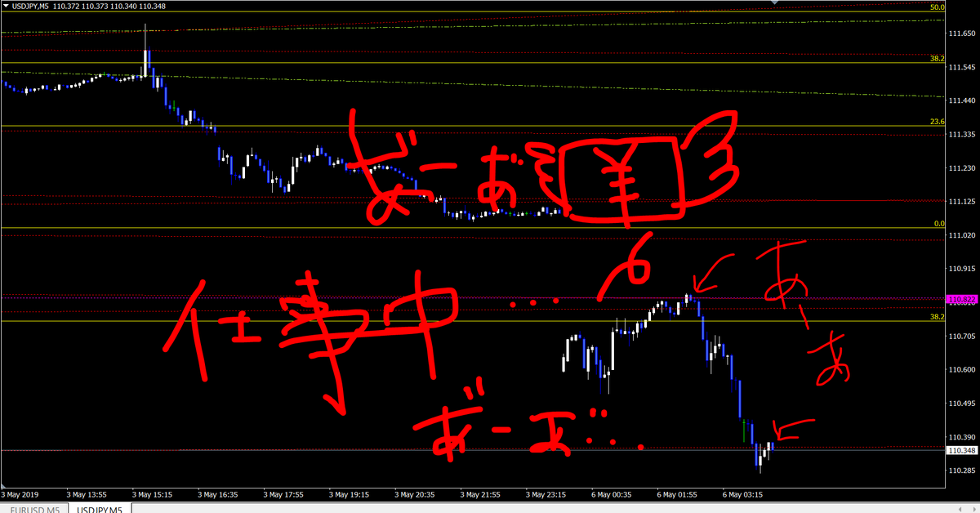The image size is (980, 513).
Task: Click the 111.125 price scale value
Action: [964, 201]
